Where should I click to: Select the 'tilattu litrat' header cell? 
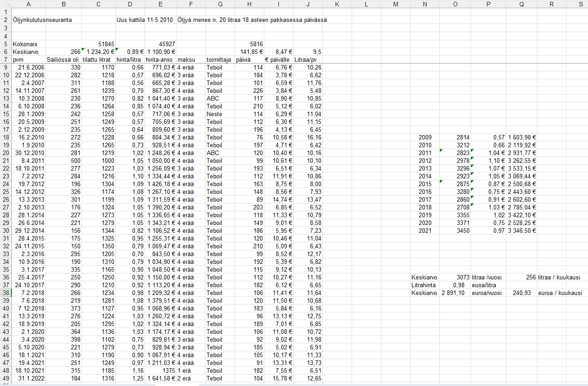(x=99, y=59)
